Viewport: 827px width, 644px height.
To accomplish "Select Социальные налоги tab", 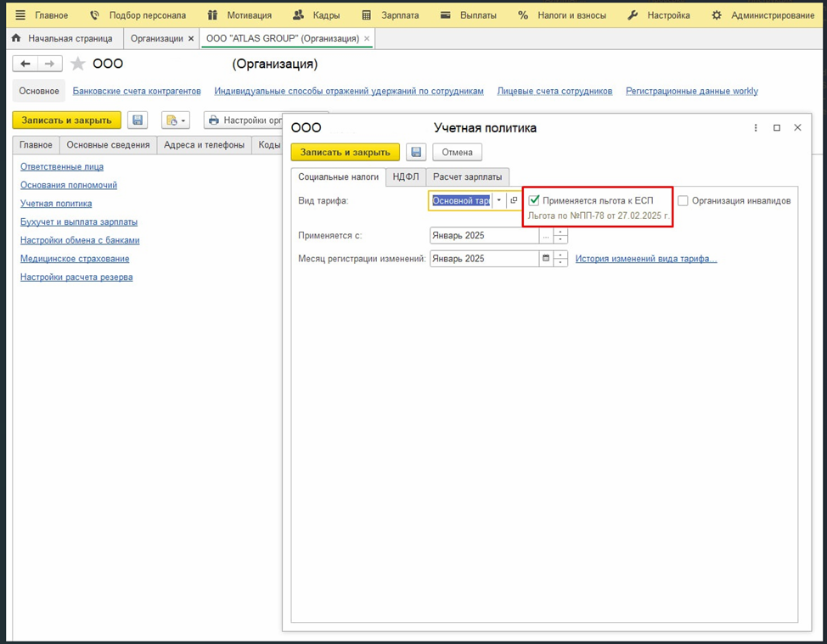I will coord(338,177).
